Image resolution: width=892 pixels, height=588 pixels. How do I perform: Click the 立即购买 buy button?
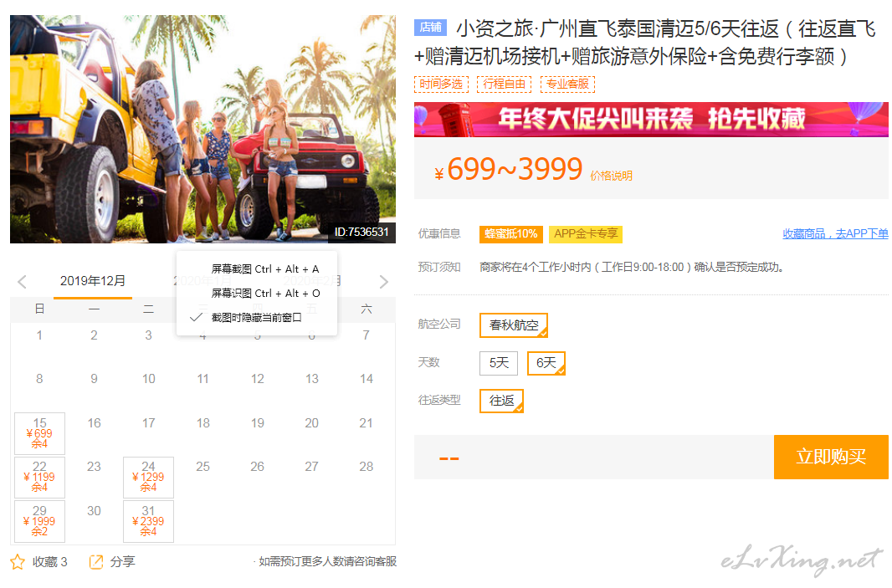click(831, 457)
